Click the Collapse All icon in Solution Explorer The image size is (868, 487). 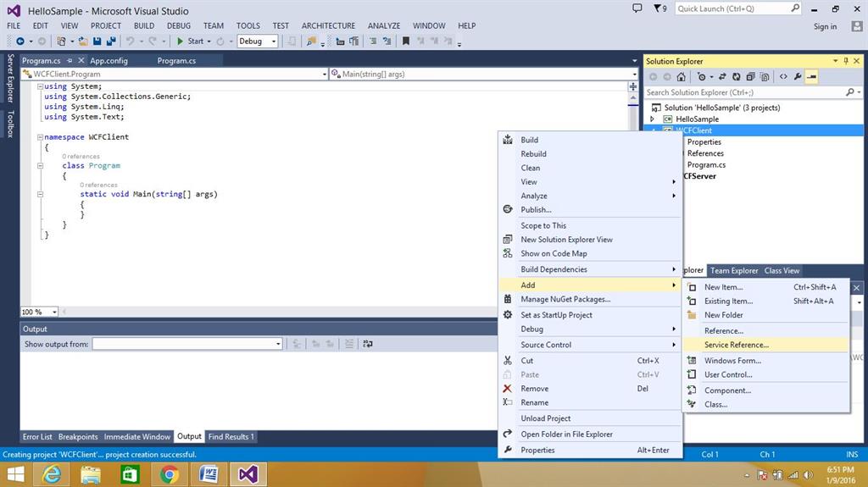click(x=751, y=77)
